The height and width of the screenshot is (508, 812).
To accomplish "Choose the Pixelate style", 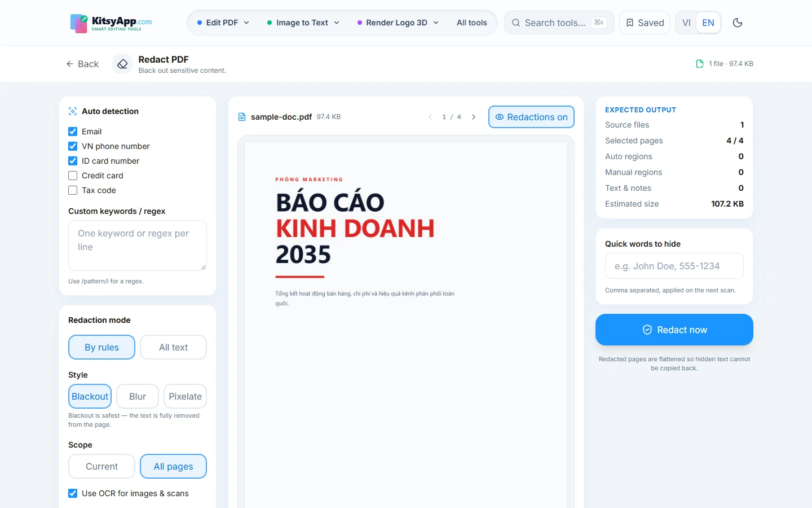I will [185, 396].
